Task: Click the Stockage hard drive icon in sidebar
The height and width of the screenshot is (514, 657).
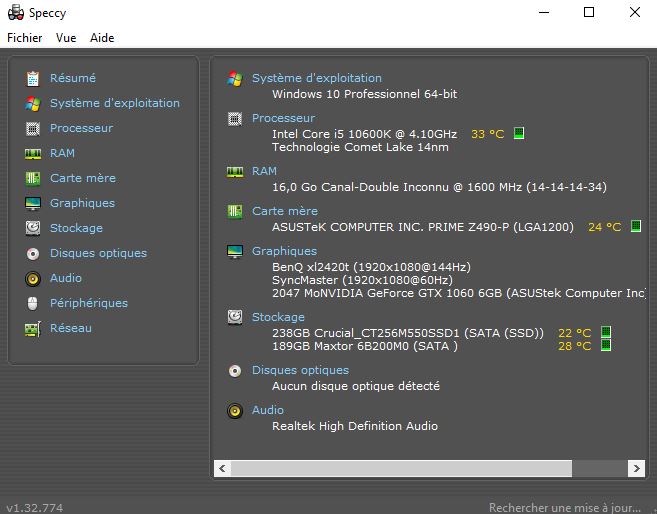Action: point(33,228)
